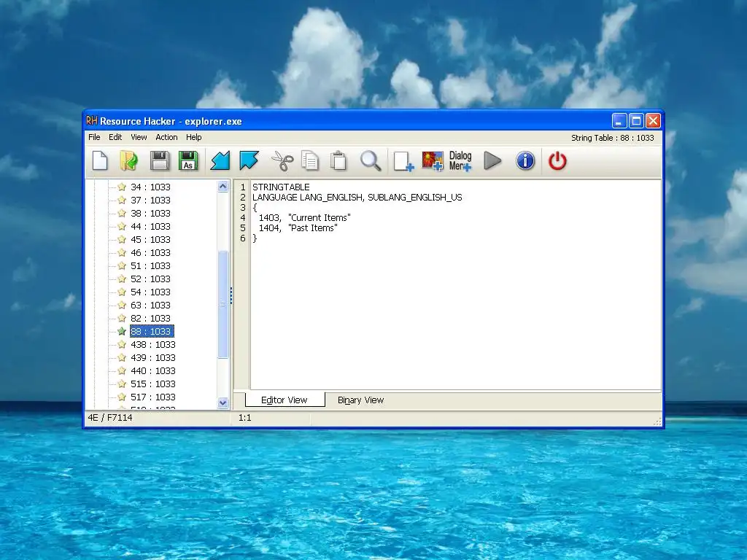Select tree item 51 : 1033
Screen dimensions: 747x560
pyautogui.click(x=150, y=265)
